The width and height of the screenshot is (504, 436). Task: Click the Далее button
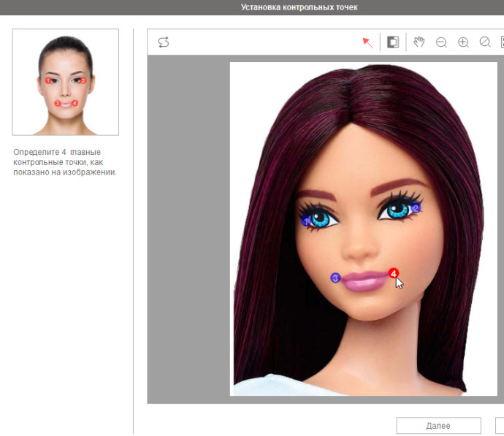[438, 425]
